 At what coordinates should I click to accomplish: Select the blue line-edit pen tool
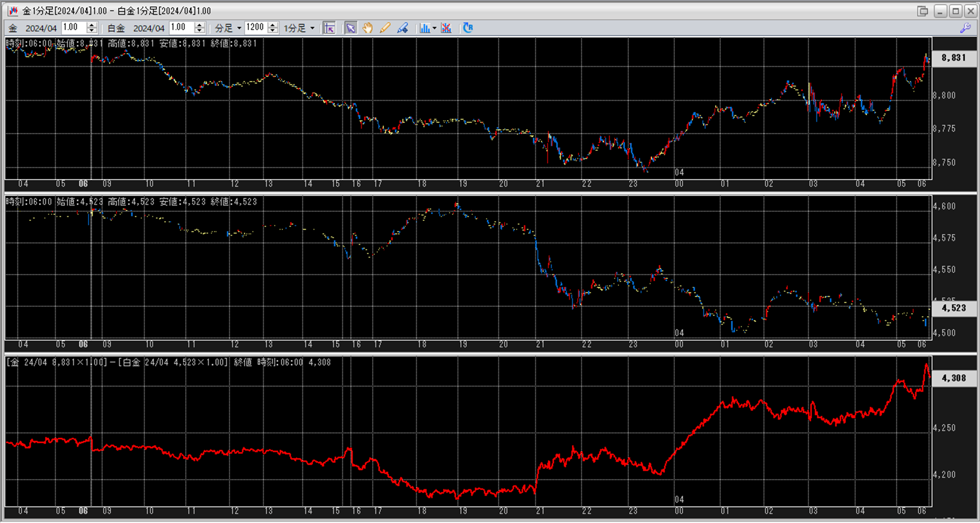point(402,28)
